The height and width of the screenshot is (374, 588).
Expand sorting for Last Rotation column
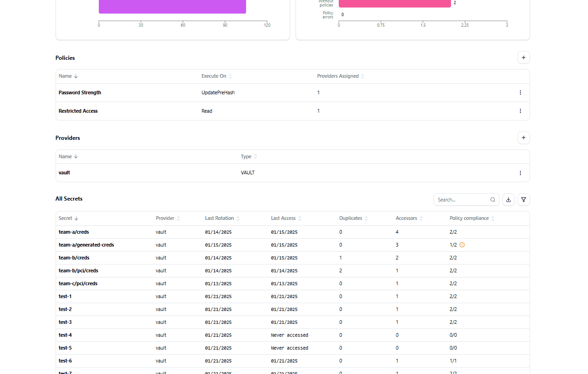(237, 218)
